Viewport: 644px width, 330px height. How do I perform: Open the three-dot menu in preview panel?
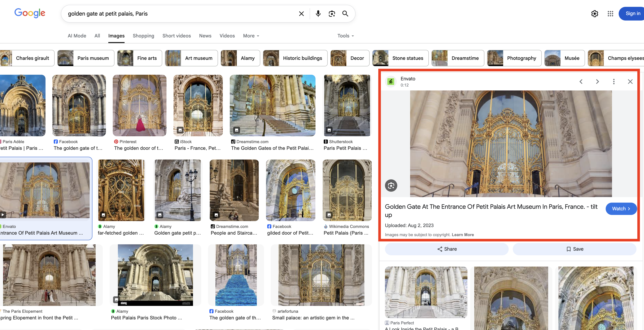[614, 81]
